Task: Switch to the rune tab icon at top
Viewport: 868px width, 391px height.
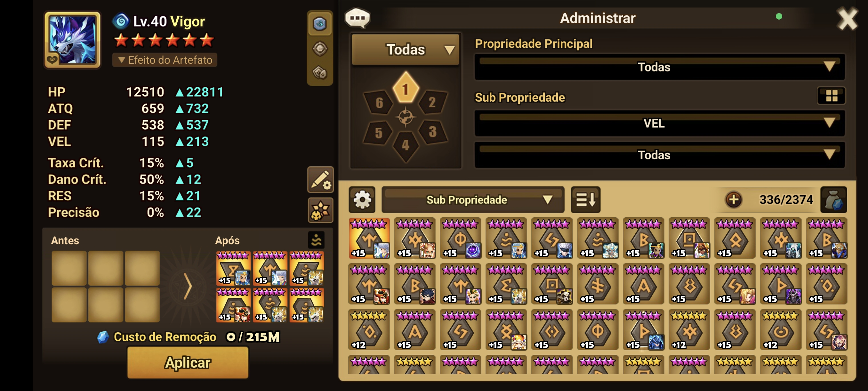Action: [x=320, y=23]
